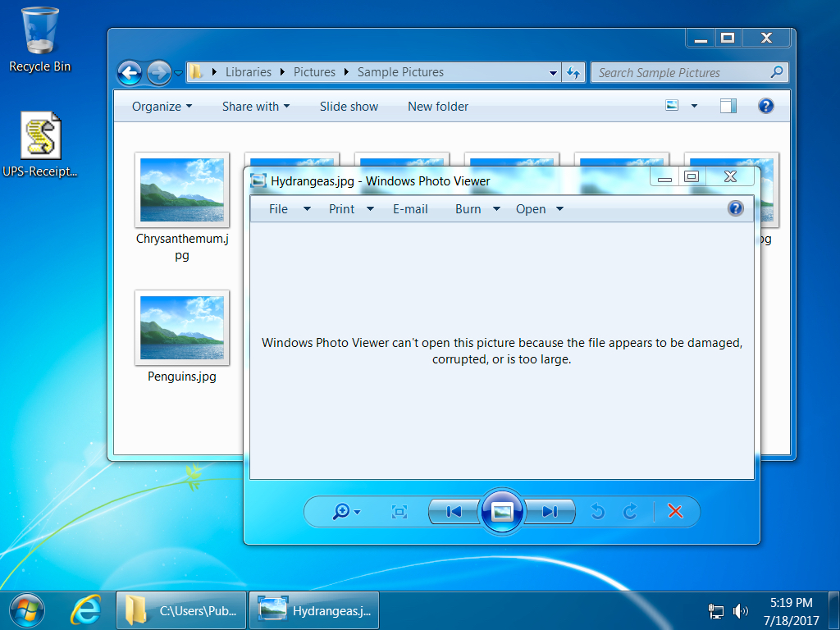Toggle the Explorer preview pane icon
Viewport: 840px width, 630px height.
[728, 106]
